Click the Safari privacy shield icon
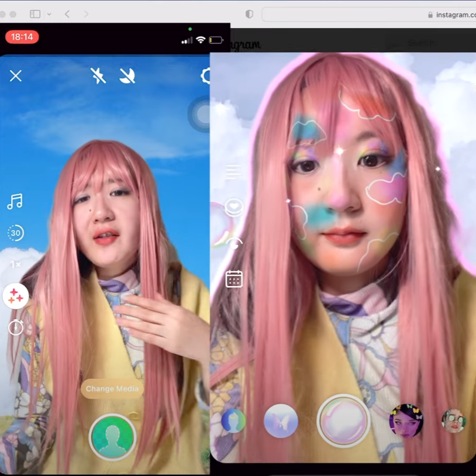The height and width of the screenshot is (476, 476). 249,14
